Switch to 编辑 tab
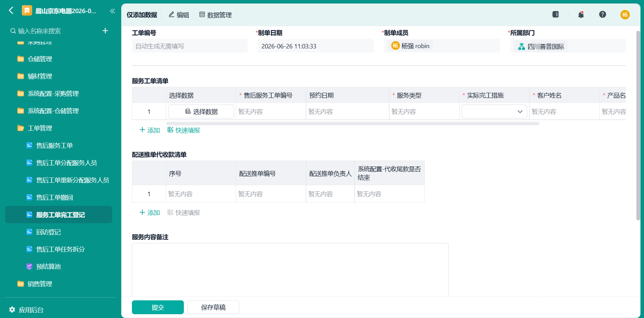 pyautogui.click(x=179, y=15)
